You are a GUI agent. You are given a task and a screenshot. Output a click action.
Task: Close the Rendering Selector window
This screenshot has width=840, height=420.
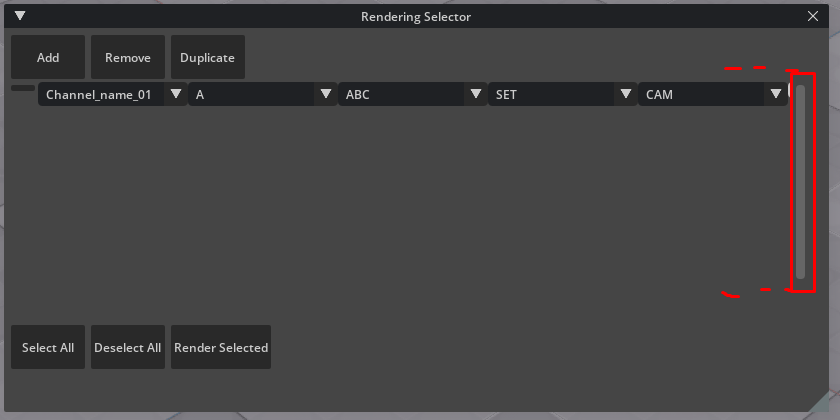[812, 16]
